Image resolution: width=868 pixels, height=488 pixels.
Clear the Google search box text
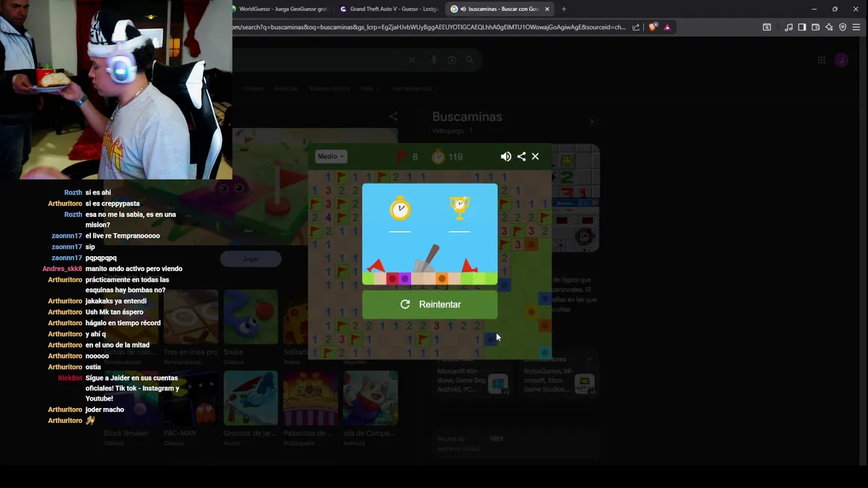coord(412,60)
